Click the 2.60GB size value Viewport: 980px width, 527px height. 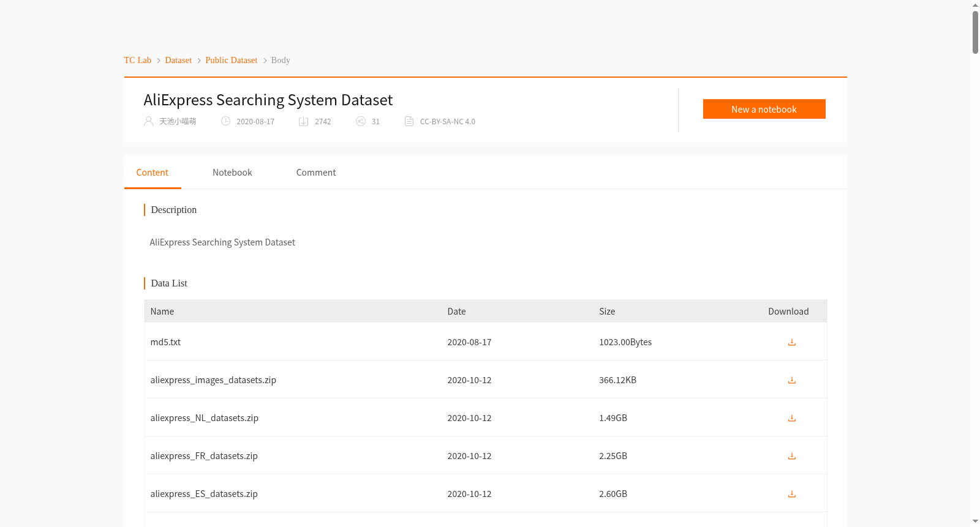tap(613, 494)
